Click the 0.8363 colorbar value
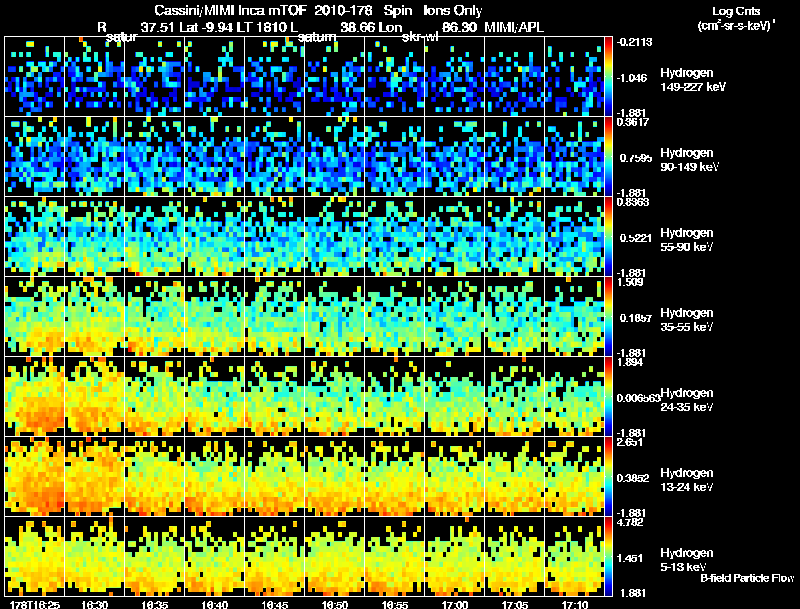This screenshot has height=609, width=800. (x=633, y=202)
